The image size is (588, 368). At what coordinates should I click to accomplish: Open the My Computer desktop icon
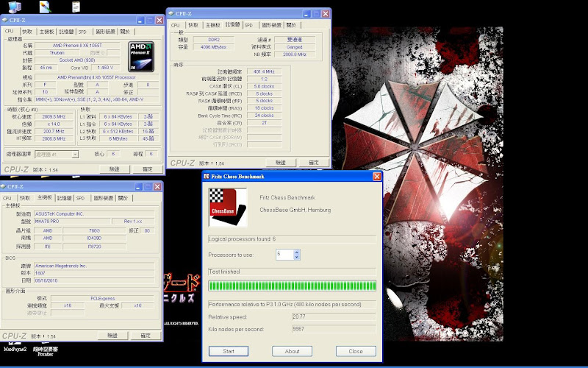pos(14,6)
